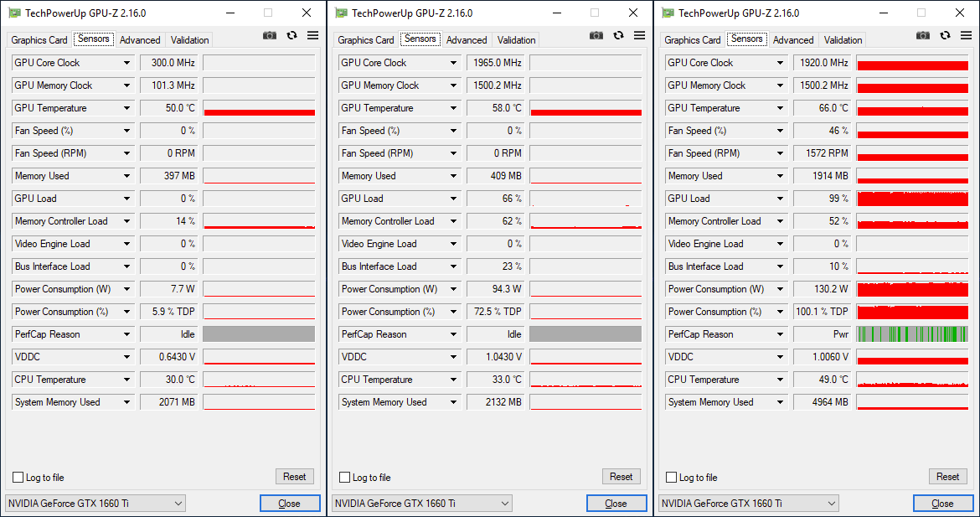The height and width of the screenshot is (517, 980).
Task: Open the hamburger menu in leftmost GPU-Z window
Action: click(312, 35)
